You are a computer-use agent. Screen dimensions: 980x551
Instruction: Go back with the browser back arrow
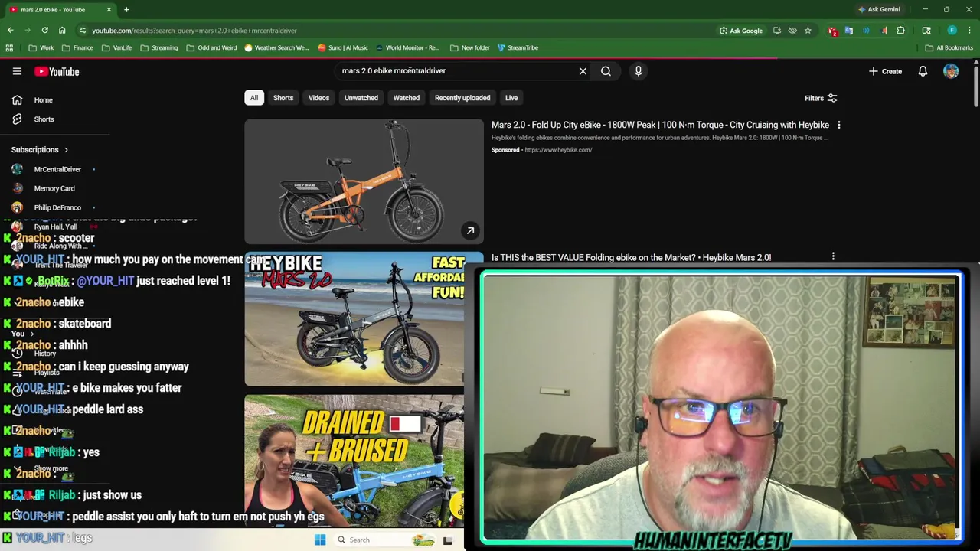coord(10,31)
